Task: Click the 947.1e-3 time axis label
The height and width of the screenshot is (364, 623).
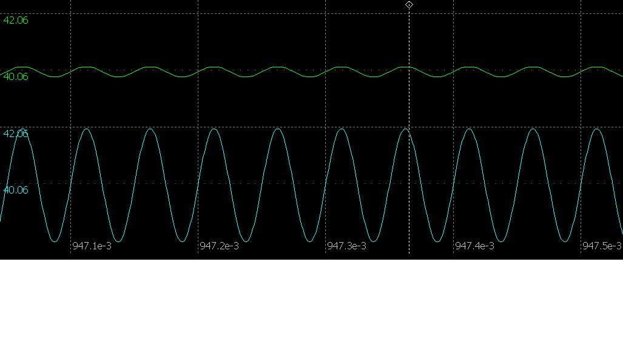Action: pos(92,246)
